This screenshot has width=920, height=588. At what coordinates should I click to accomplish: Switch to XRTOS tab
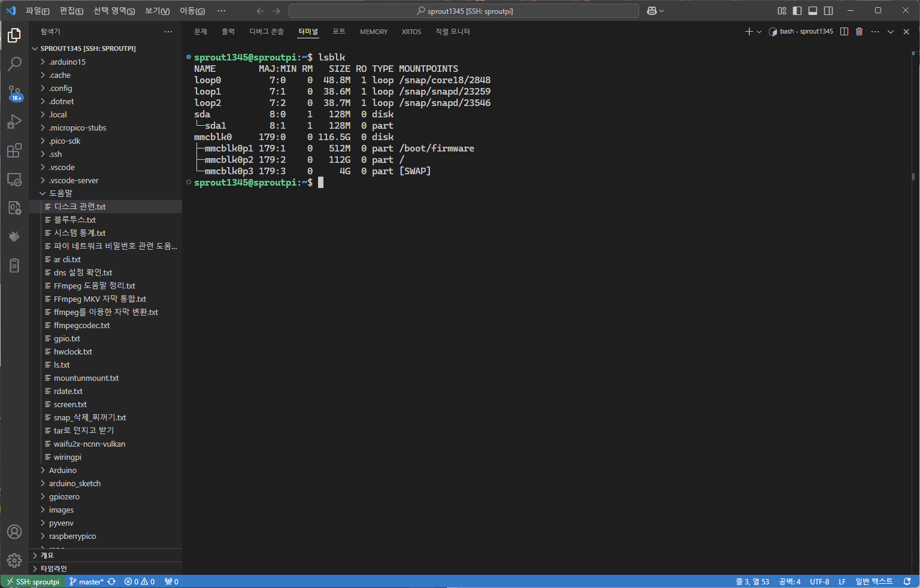click(x=411, y=32)
